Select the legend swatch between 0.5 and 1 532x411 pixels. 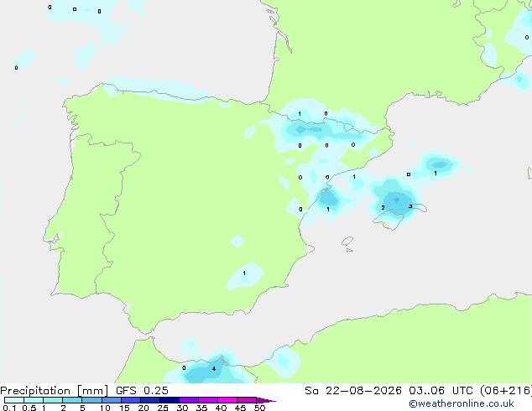pyautogui.click(x=34, y=400)
